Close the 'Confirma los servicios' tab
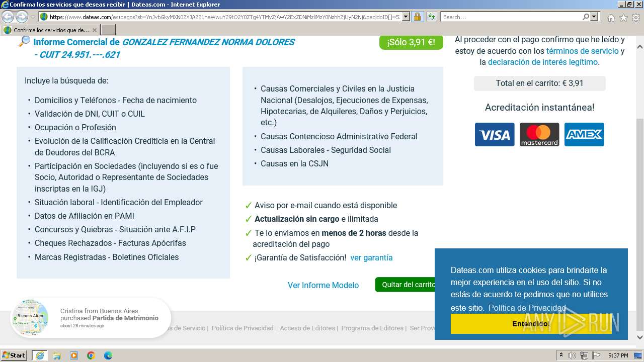Screen dimensions: 644x362 (x=94, y=30)
